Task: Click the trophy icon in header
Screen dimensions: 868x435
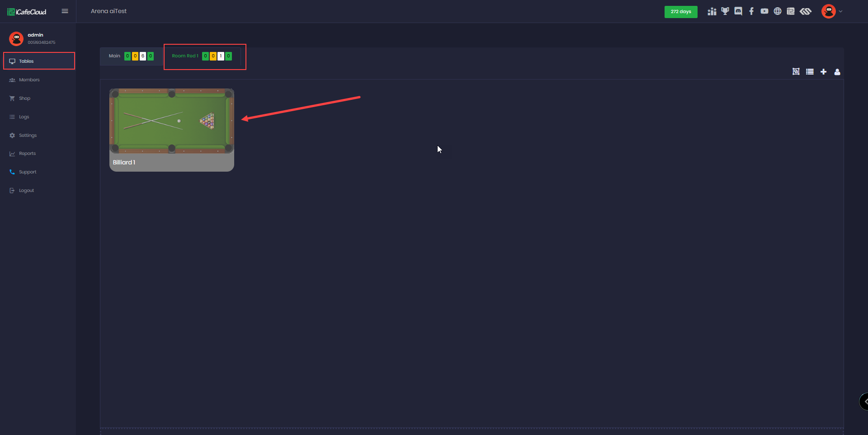Action: pyautogui.click(x=725, y=11)
